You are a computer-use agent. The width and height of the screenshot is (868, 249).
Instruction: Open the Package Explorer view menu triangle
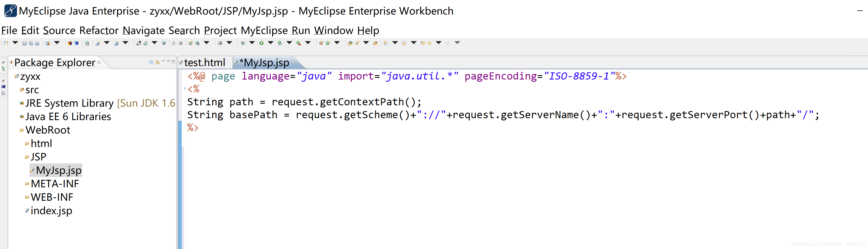tap(163, 61)
